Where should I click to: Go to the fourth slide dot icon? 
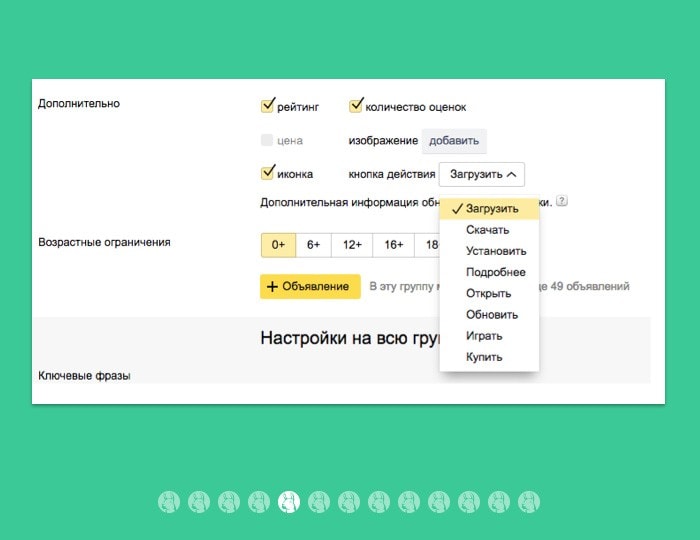click(259, 502)
